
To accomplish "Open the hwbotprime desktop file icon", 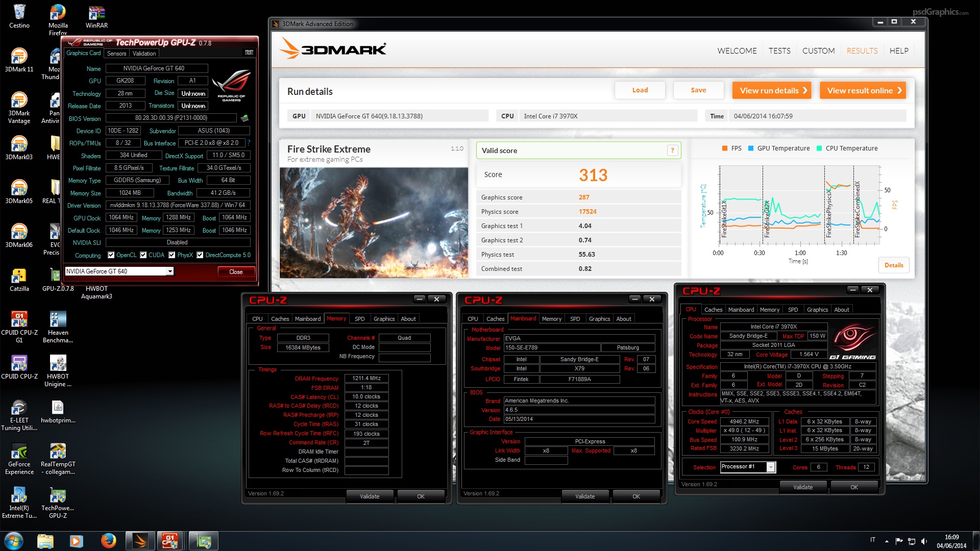I will [58, 411].
